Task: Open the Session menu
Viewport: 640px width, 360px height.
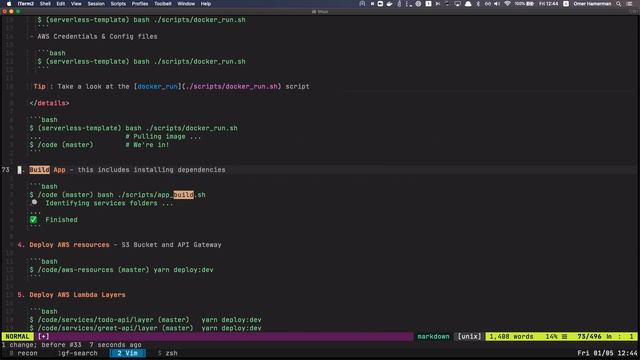Action: (x=96, y=4)
